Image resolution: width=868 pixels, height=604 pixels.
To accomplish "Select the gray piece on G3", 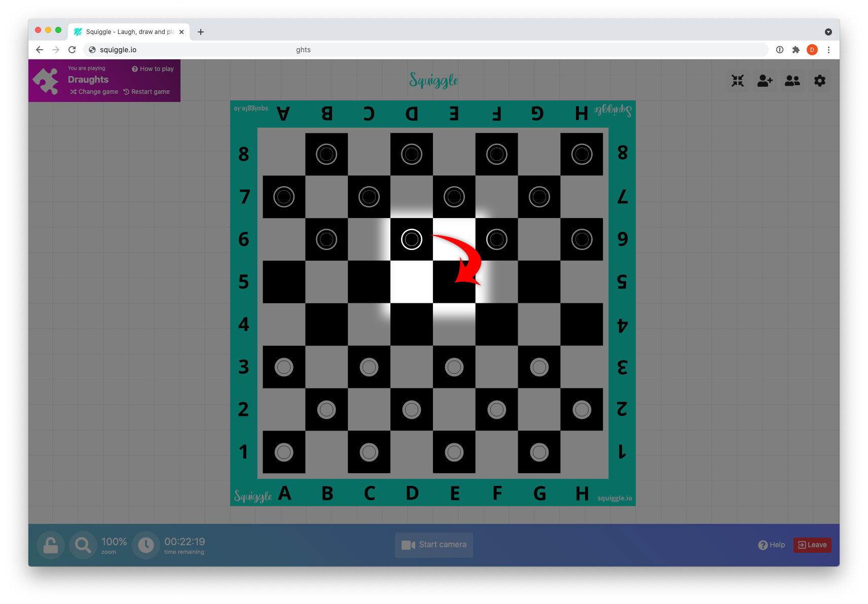I will click(x=539, y=367).
